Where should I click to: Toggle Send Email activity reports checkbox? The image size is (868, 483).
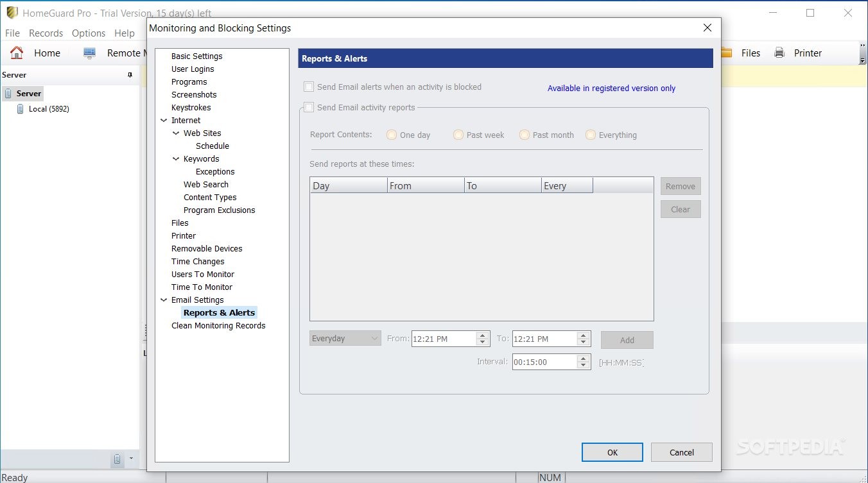pyautogui.click(x=309, y=108)
